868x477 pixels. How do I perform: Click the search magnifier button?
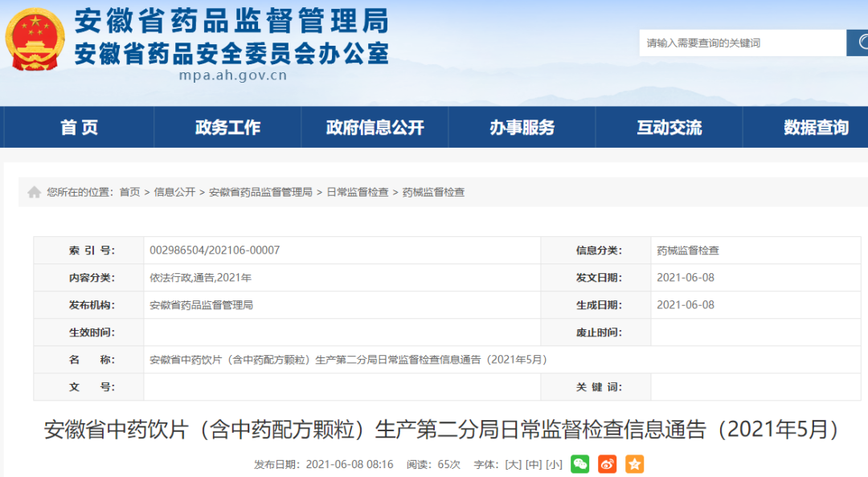tap(858, 43)
